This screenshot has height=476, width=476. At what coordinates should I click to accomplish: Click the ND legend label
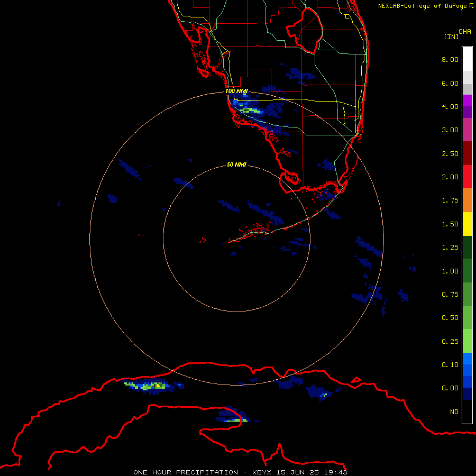[x=454, y=412]
